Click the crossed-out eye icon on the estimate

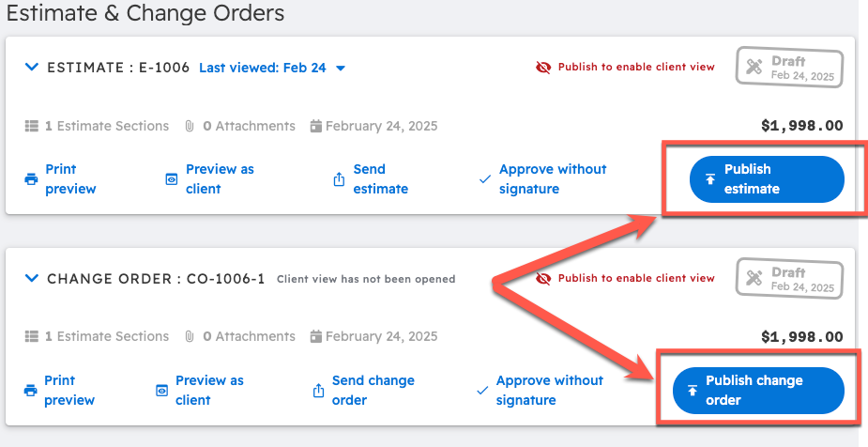[x=543, y=68]
